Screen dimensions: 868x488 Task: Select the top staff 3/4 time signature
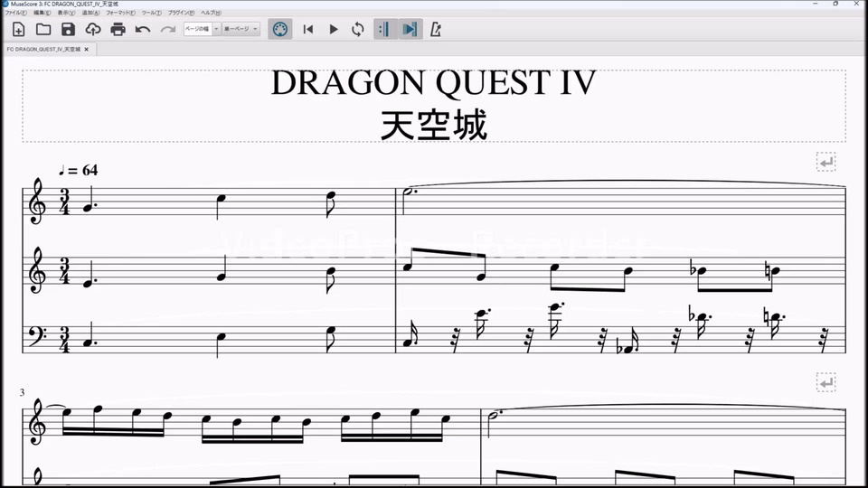[x=65, y=202]
